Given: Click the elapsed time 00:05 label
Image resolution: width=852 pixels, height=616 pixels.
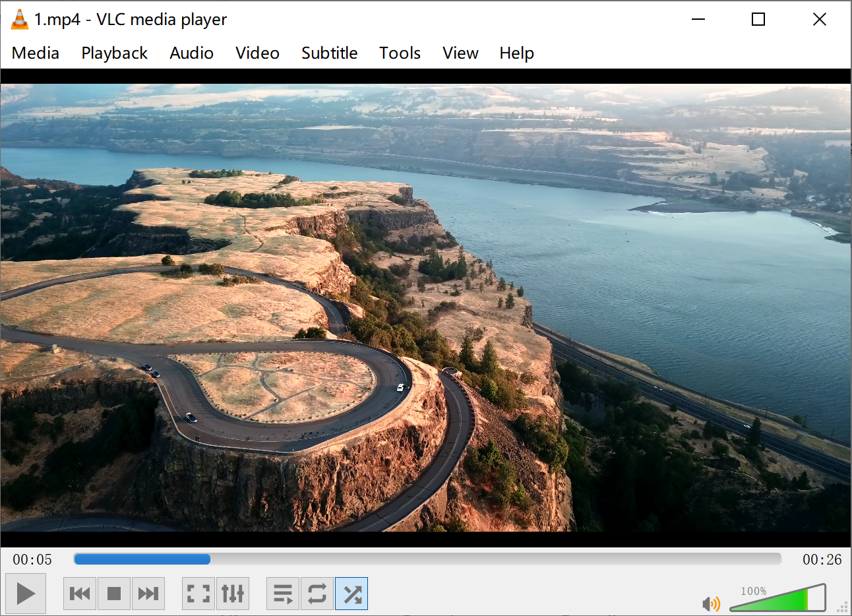Looking at the screenshot, I should [x=32, y=560].
